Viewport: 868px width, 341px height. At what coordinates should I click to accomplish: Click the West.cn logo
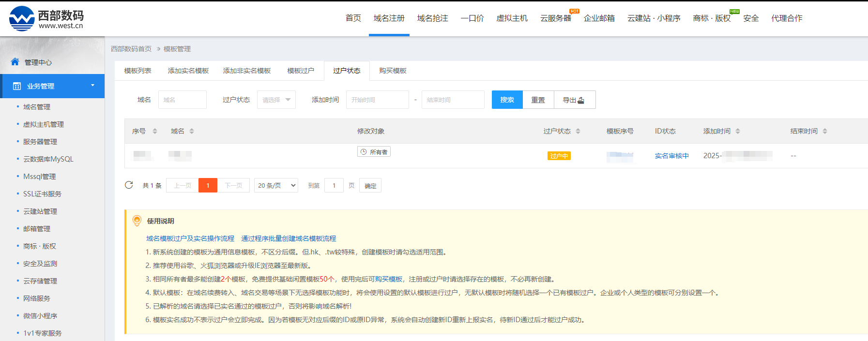tap(46, 18)
